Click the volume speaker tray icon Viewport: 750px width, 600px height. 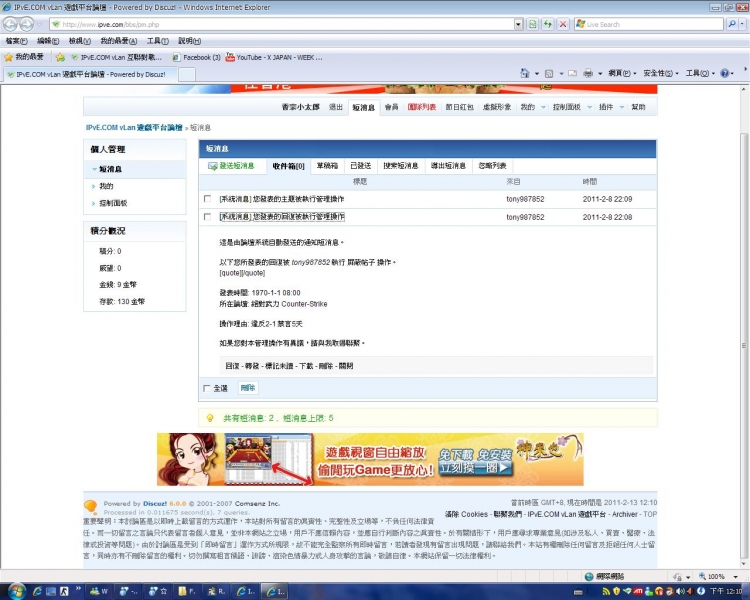click(x=681, y=591)
